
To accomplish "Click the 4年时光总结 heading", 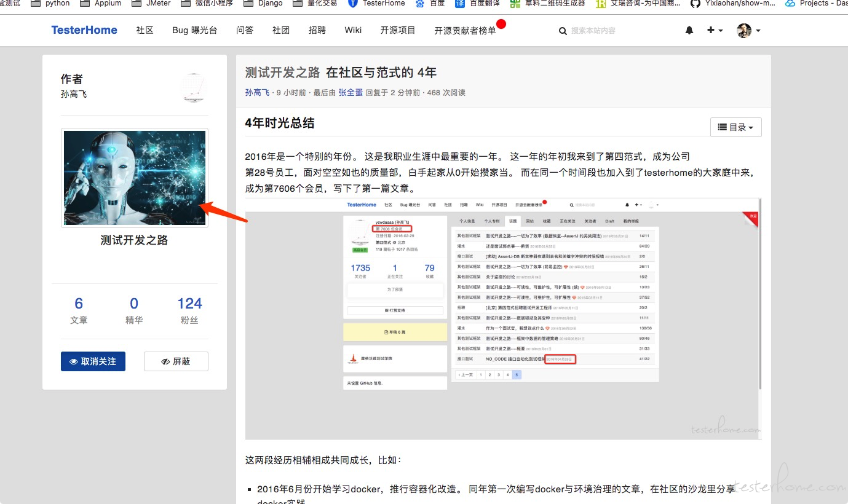I will [279, 123].
